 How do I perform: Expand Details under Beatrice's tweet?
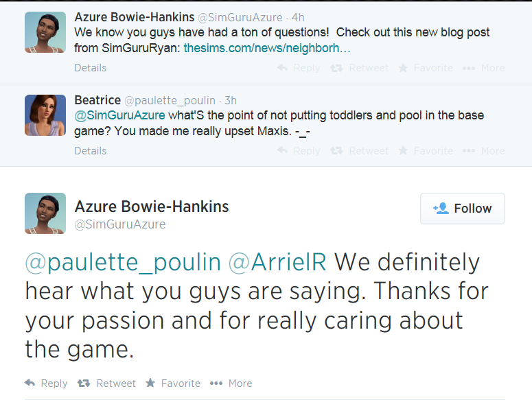pos(91,151)
